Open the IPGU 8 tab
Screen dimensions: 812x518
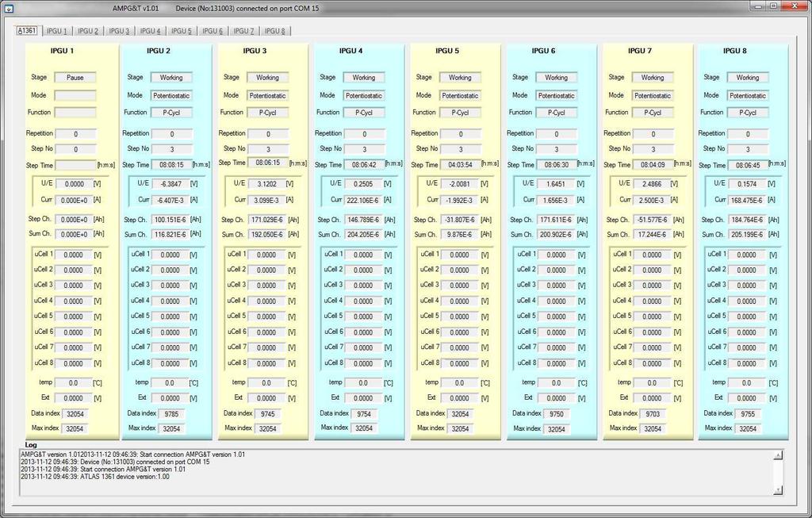point(275,31)
